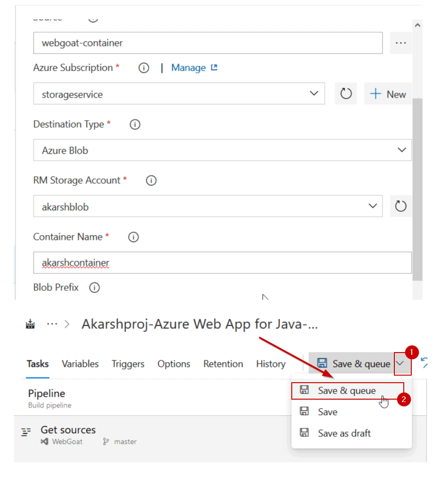The height and width of the screenshot is (482, 448).
Task: Open the RM Storage Account dropdown
Action: pyautogui.click(x=207, y=206)
